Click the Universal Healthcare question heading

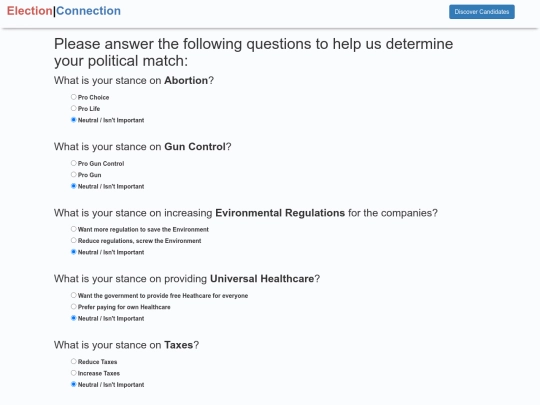[187, 279]
